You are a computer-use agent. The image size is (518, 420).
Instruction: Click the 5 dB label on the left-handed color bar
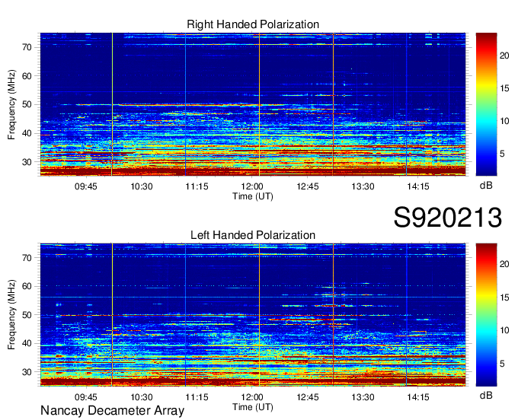502,364
